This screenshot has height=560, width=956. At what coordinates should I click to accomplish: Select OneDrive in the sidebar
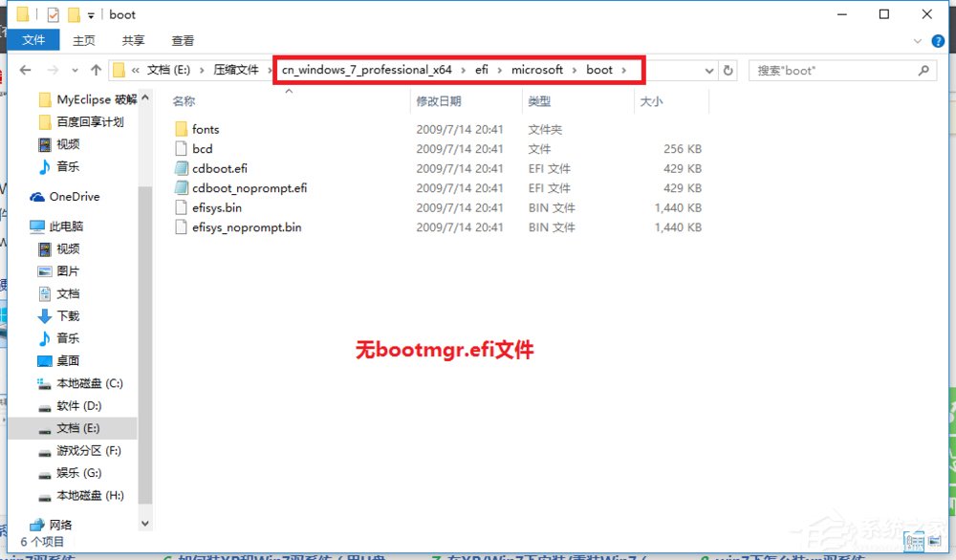(x=76, y=197)
